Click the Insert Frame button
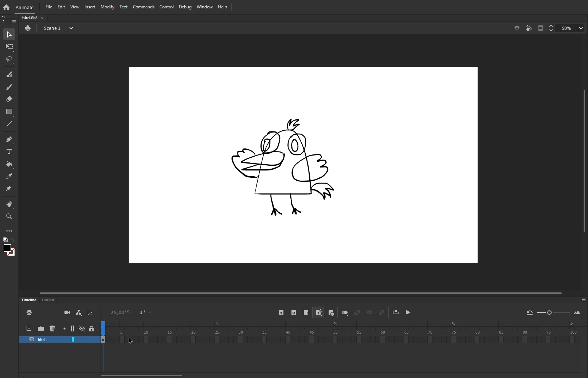 [306, 312]
